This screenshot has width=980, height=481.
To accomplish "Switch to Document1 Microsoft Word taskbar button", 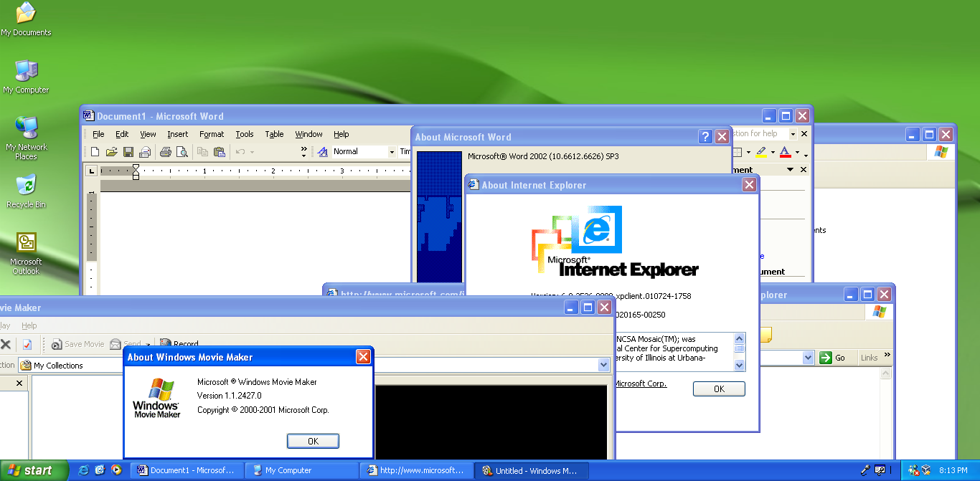I will click(187, 470).
